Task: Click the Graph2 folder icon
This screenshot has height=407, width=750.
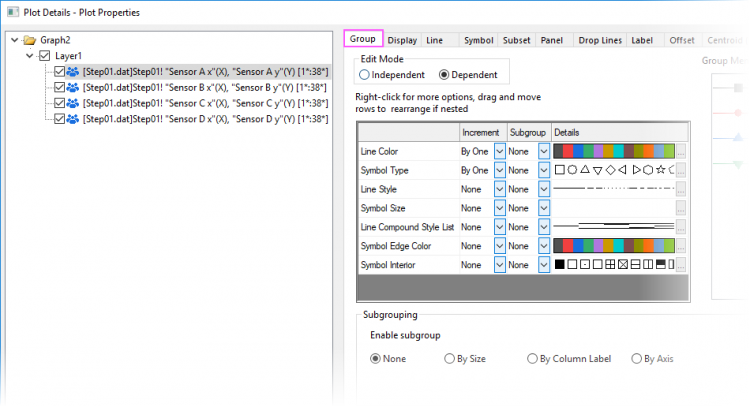Action: (x=30, y=41)
